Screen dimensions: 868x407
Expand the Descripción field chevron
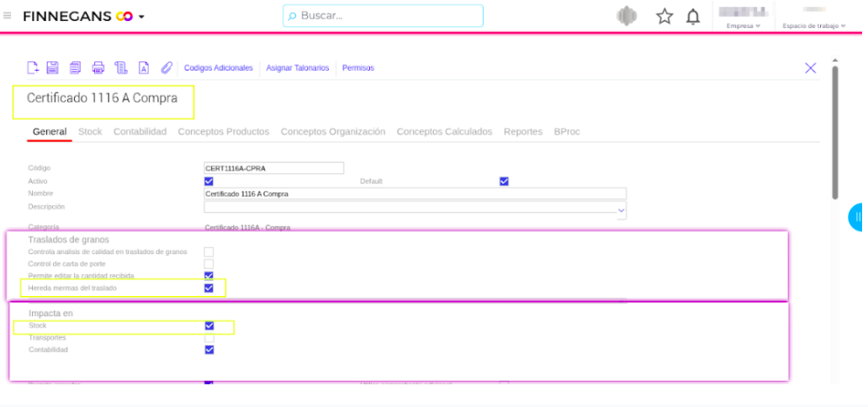click(621, 210)
